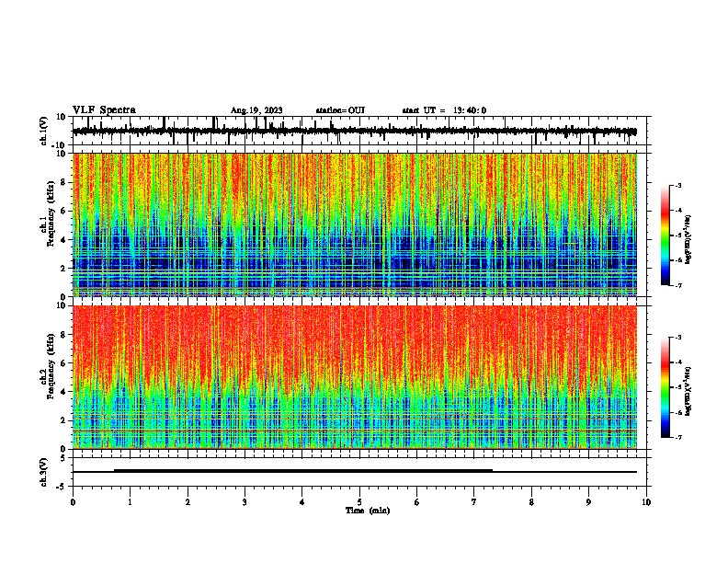Click the '6' kHz tick of ch.2 spectrogram
This screenshot has width=728, height=563.
click(x=64, y=363)
